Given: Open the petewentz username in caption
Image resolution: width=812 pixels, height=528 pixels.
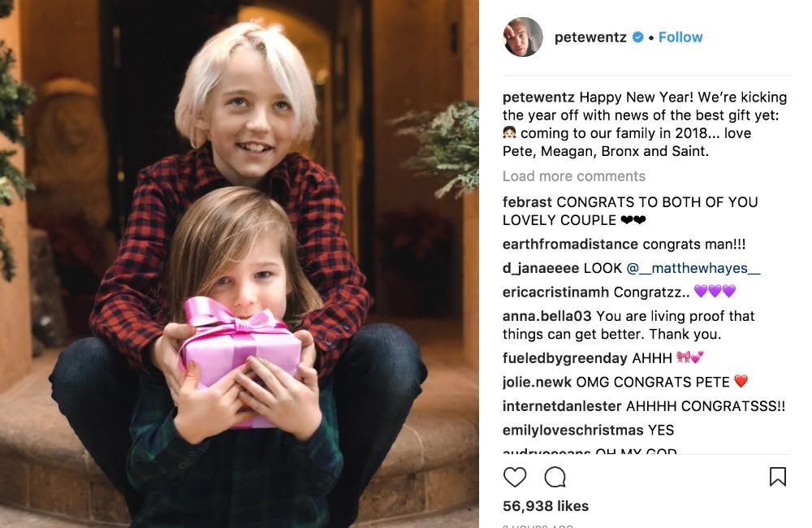Looking at the screenshot, I should [x=538, y=97].
